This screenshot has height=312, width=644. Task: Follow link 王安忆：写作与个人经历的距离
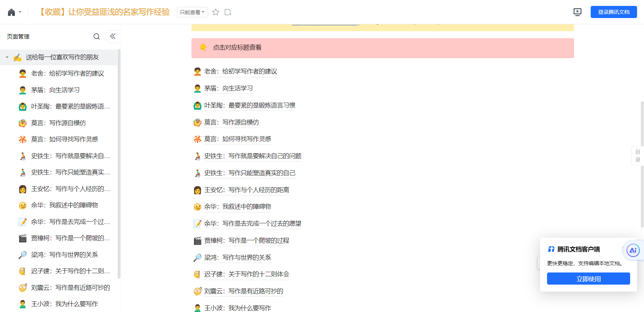coord(247,190)
